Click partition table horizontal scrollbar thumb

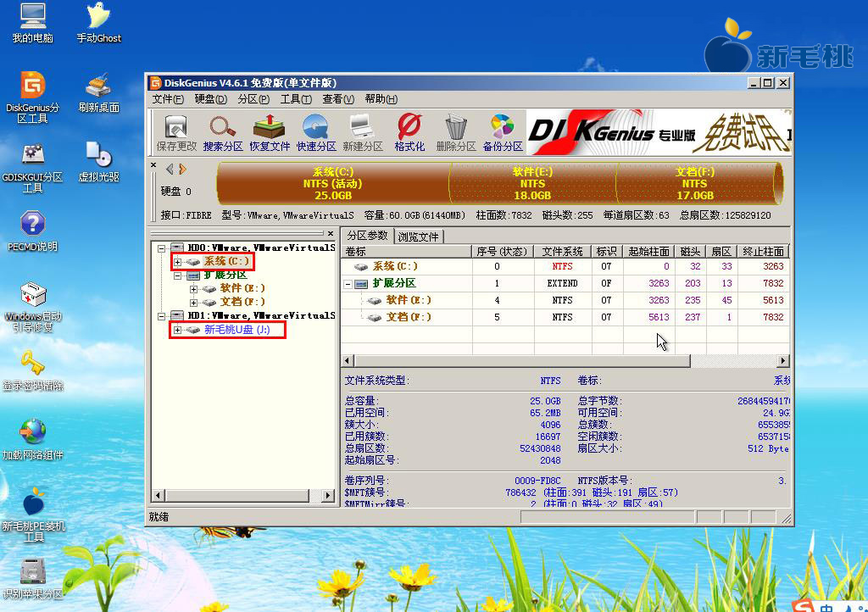522,361
